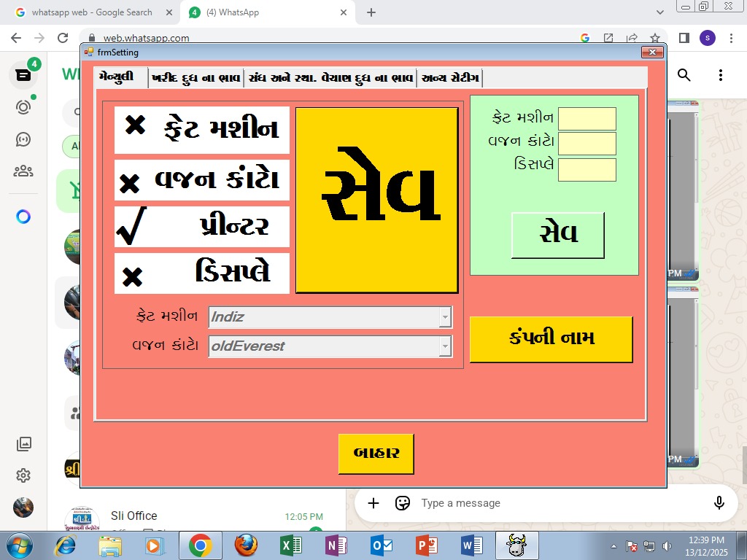Open the Channels icon in WhatsApp sidebar
This screenshot has height=560, width=747.
pos(22,139)
